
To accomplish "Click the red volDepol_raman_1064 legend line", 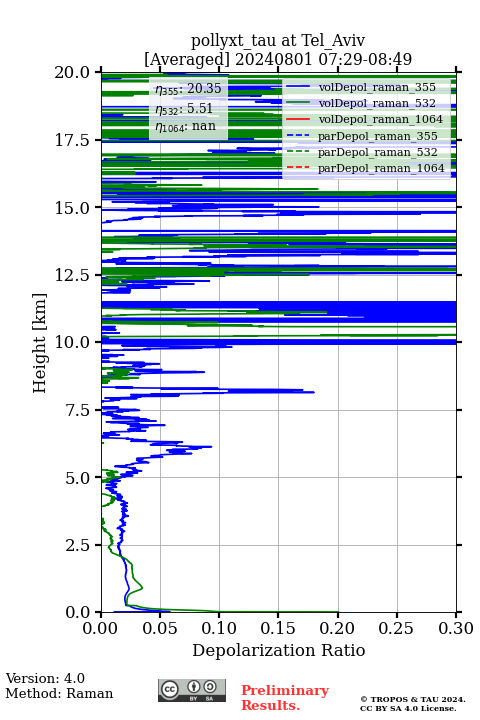I will (x=298, y=119).
